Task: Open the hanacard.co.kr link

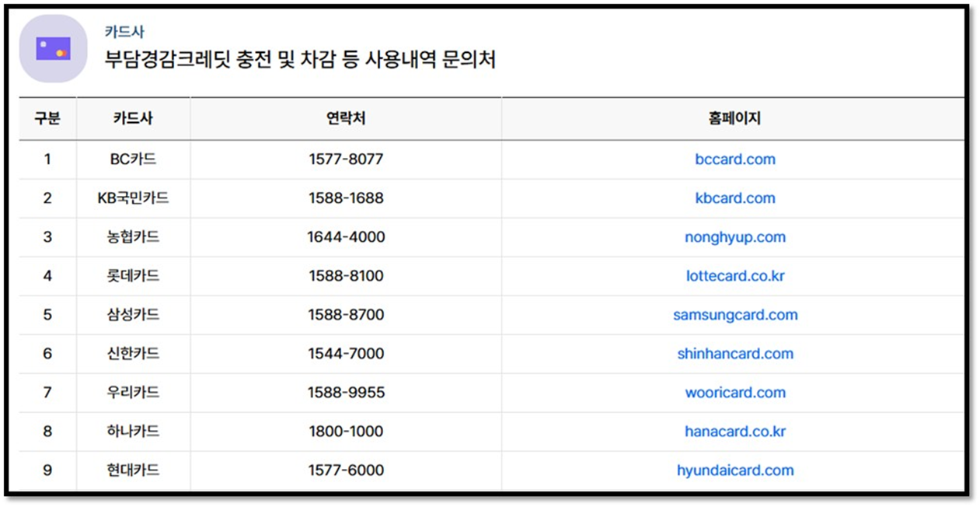Action: pos(735,432)
